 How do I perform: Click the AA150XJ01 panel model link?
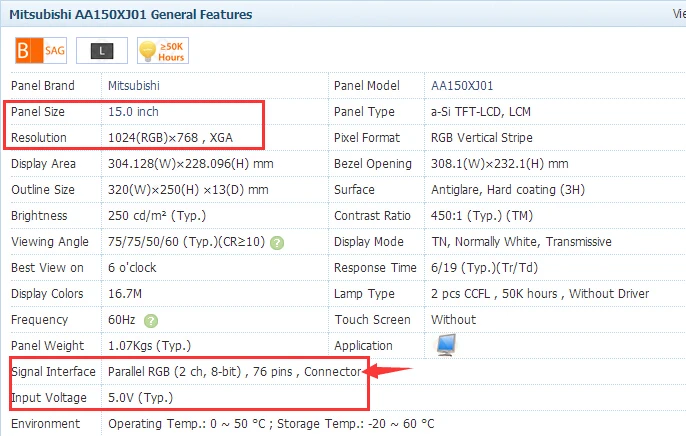point(462,86)
